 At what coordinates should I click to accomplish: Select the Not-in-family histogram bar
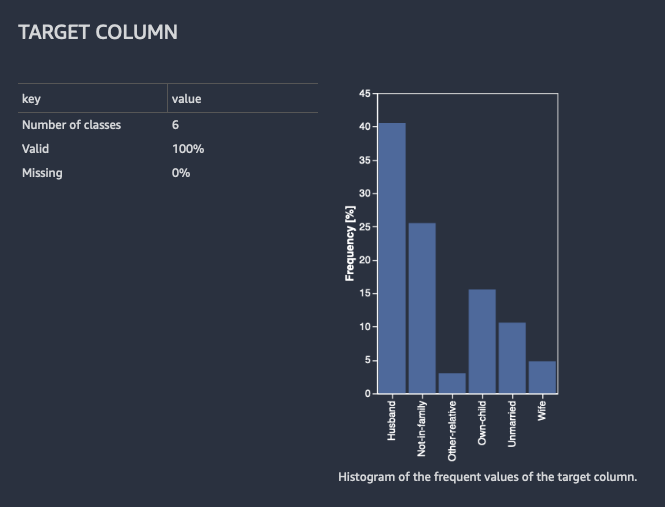click(x=422, y=308)
